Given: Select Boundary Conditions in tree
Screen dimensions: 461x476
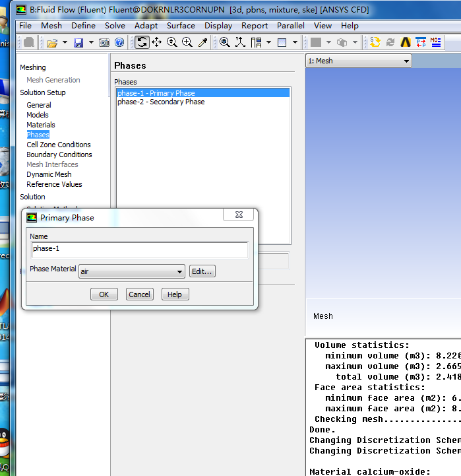Looking at the screenshot, I should [59, 154].
